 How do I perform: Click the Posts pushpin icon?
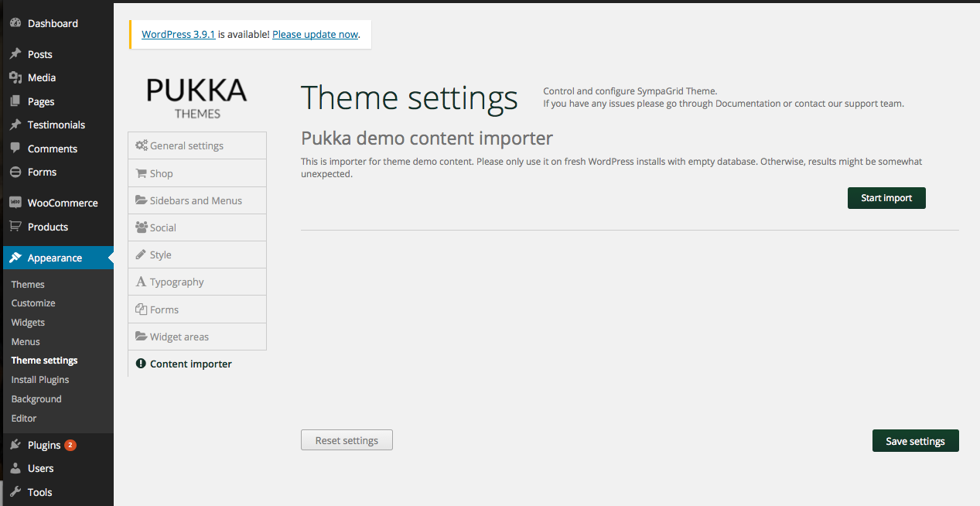tap(15, 54)
